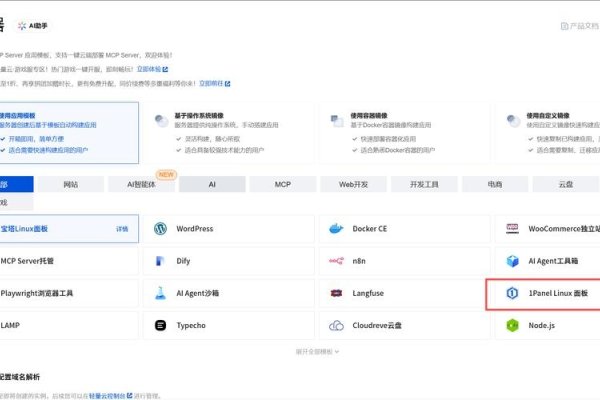Open the 产品文档 link text
This screenshot has width=600, height=400.
click(584, 26)
